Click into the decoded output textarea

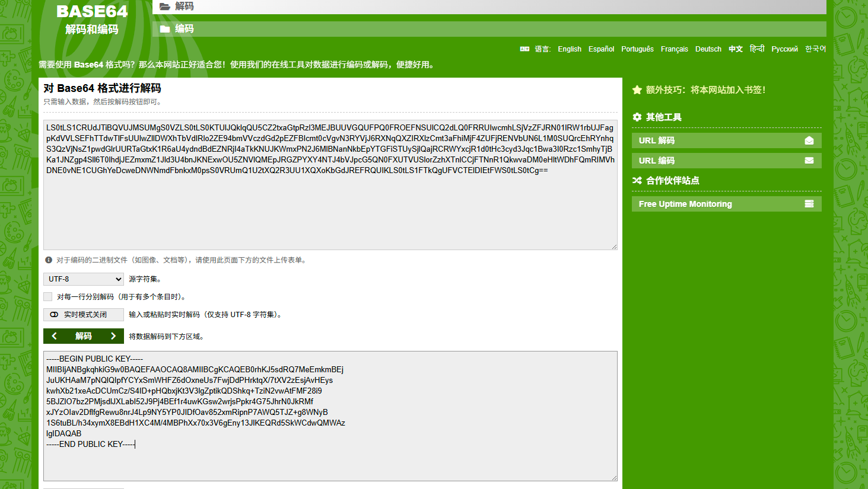pyautogui.click(x=330, y=416)
